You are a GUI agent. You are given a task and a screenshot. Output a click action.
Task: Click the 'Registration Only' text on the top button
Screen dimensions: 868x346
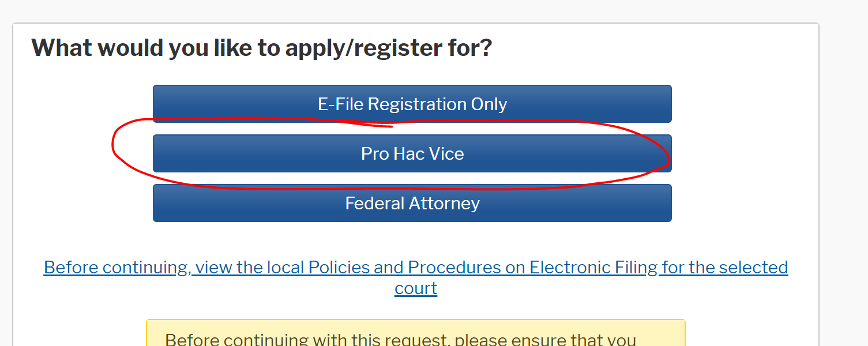click(x=438, y=104)
